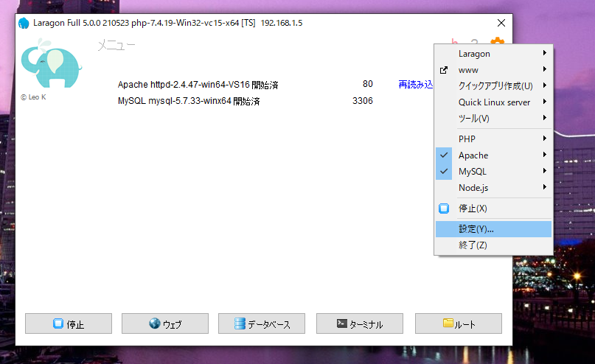Click the MySQL mysql-5.7.33 service row text

[189, 101]
